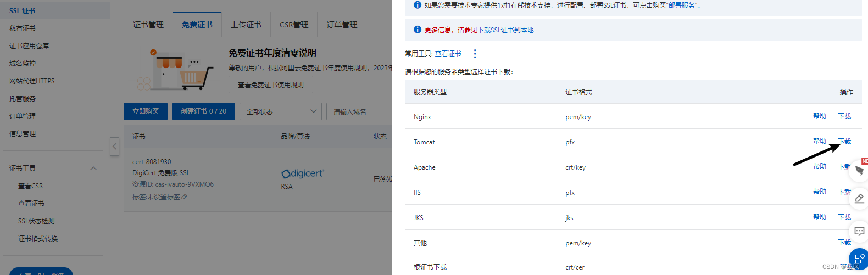The width and height of the screenshot is (868, 275).
Task: Click the 根证书下载 row label
Action: click(430, 267)
